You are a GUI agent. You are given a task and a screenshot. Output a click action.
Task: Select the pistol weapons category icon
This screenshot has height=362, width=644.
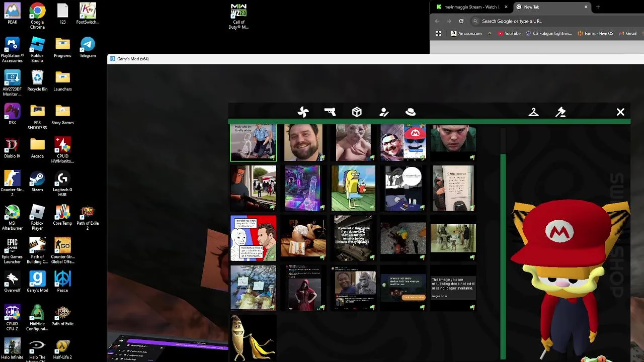[330, 112]
